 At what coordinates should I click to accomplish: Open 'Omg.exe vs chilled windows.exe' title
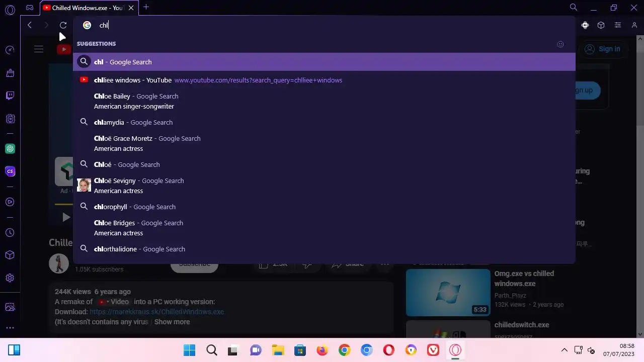[524, 279]
